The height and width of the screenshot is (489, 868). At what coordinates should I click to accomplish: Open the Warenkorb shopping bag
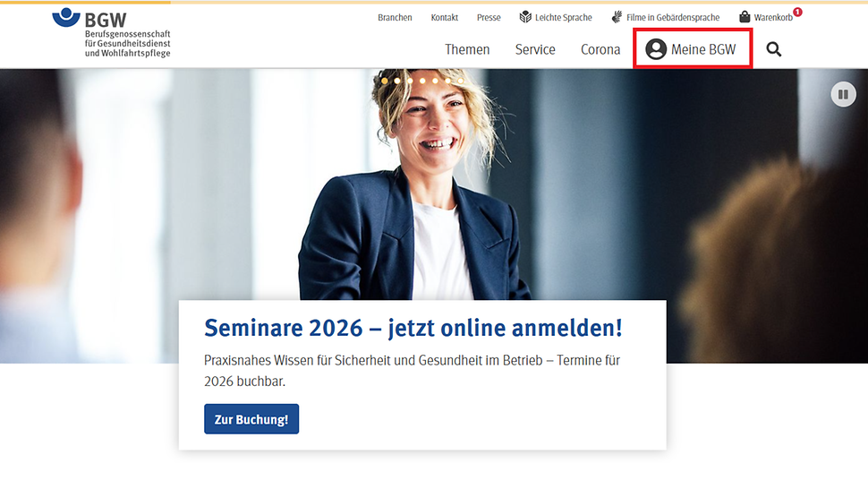click(745, 17)
